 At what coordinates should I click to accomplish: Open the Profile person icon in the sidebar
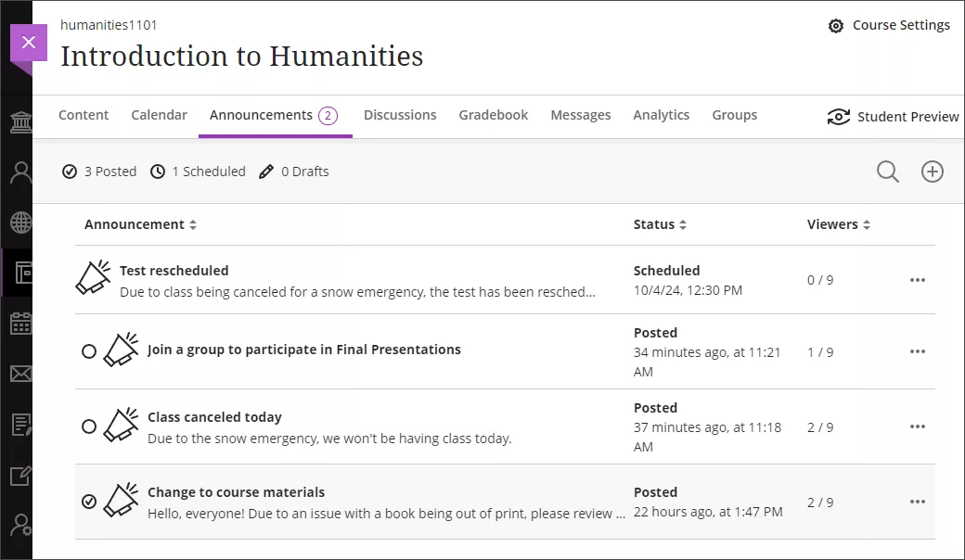[22, 172]
